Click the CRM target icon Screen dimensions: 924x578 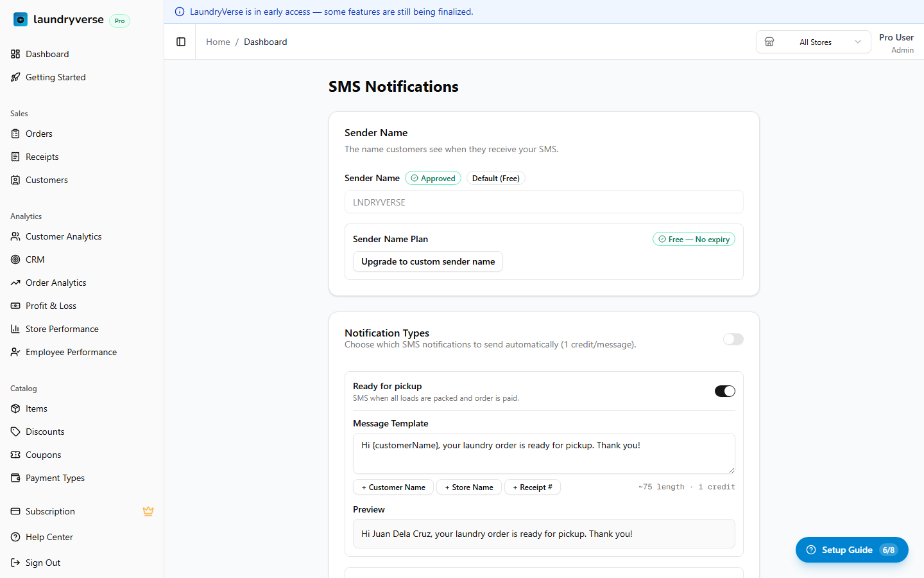[x=15, y=259]
